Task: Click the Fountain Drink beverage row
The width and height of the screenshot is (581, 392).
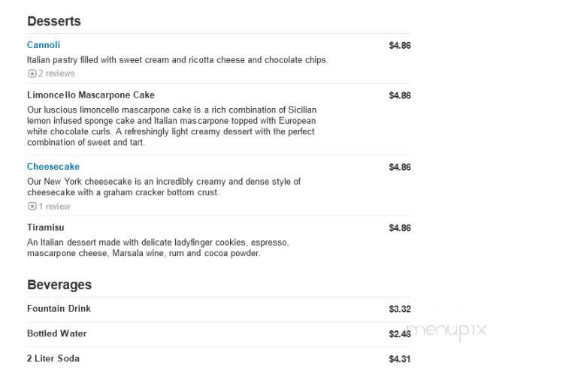Action: [219, 309]
